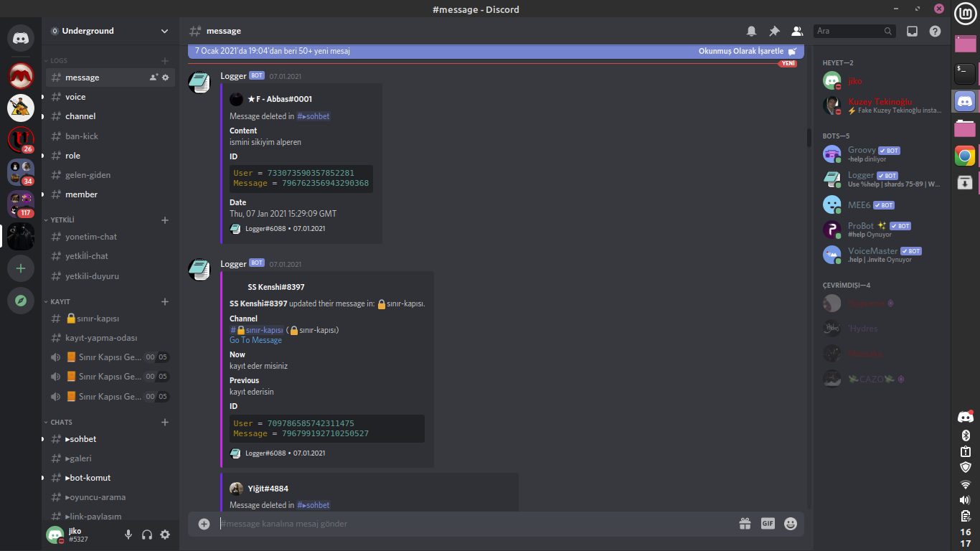
Task: Mute microphone in user panel
Action: 128,534
